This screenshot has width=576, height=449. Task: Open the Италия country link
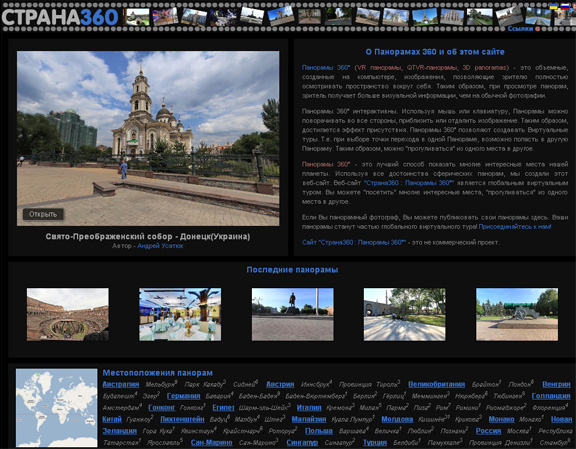click(x=309, y=407)
